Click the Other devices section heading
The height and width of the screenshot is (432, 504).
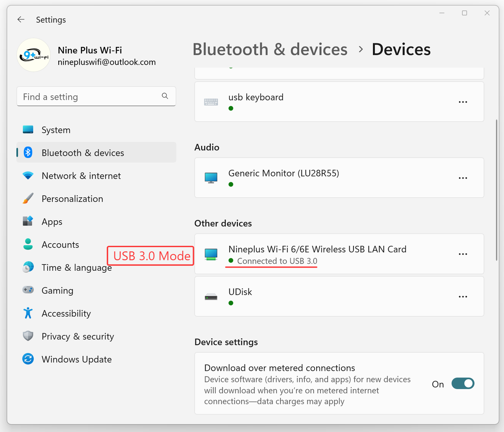point(223,223)
